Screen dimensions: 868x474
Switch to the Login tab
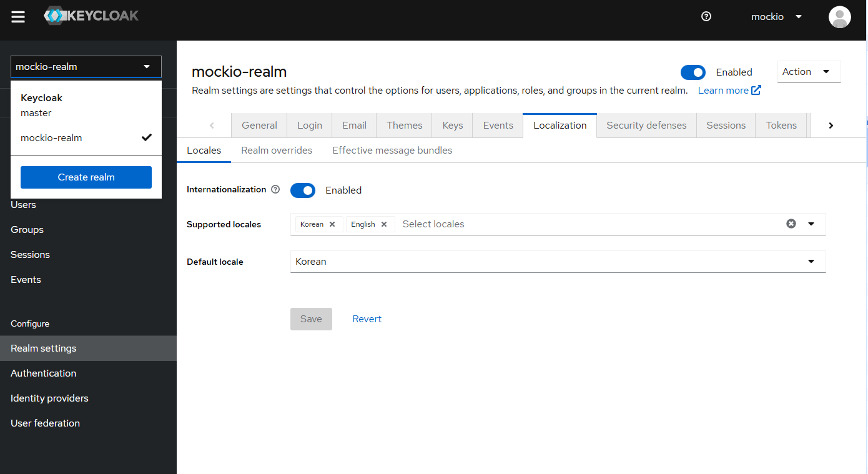(x=309, y=126)
